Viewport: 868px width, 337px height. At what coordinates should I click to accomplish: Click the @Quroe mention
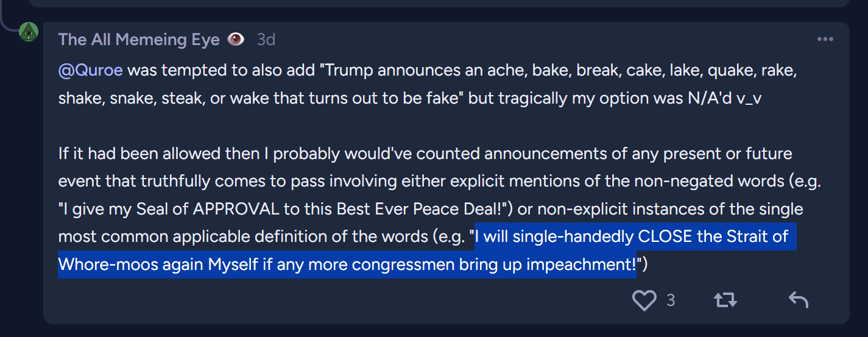pyautogui.click(x=90, y=70)
